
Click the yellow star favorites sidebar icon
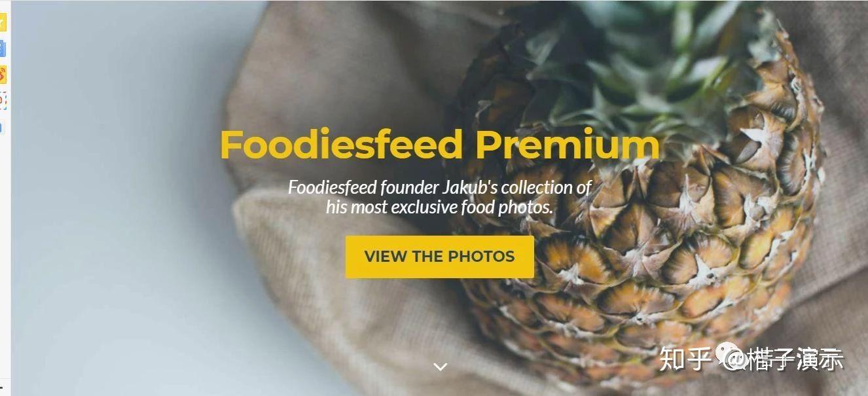(x=3, y=23)
